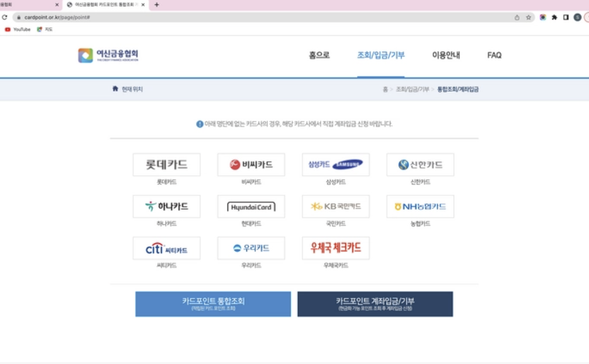
Task: Select the 비씨카드 logo tile
Action: 251,164
